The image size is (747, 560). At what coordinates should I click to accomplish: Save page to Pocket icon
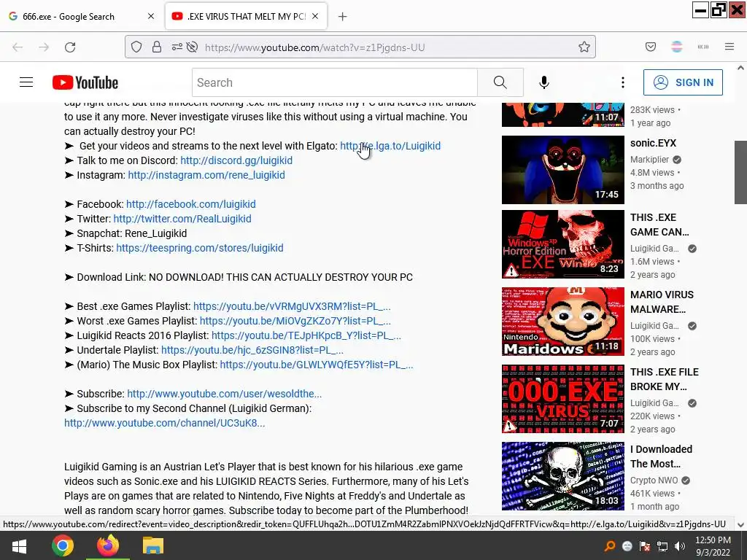(x=651, y=47)
